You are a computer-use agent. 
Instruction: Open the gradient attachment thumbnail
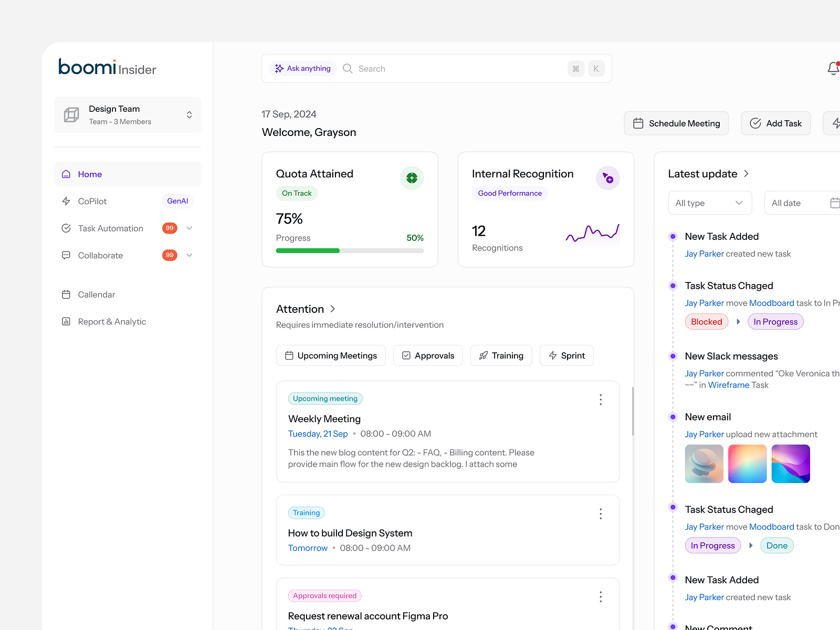pos(747,464)
